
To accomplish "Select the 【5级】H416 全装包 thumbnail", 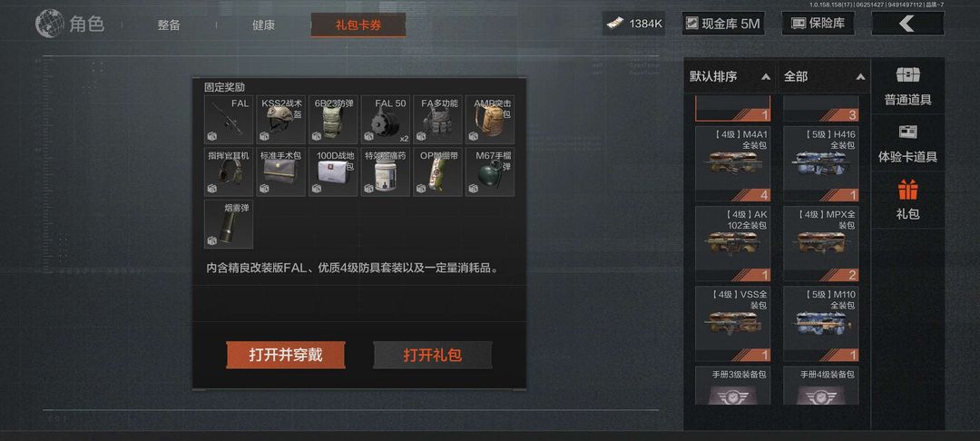I will 820,163.
